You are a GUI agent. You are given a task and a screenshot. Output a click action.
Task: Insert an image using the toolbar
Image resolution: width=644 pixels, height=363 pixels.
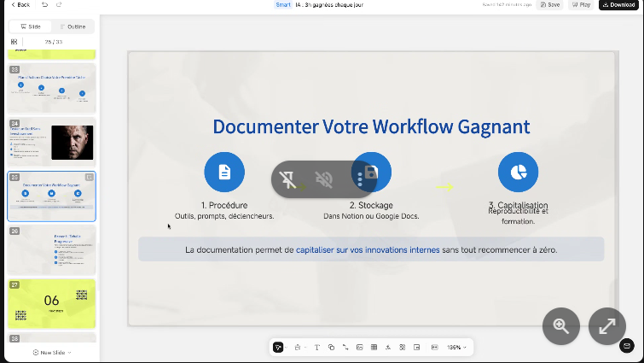click(x=360, y=348)
